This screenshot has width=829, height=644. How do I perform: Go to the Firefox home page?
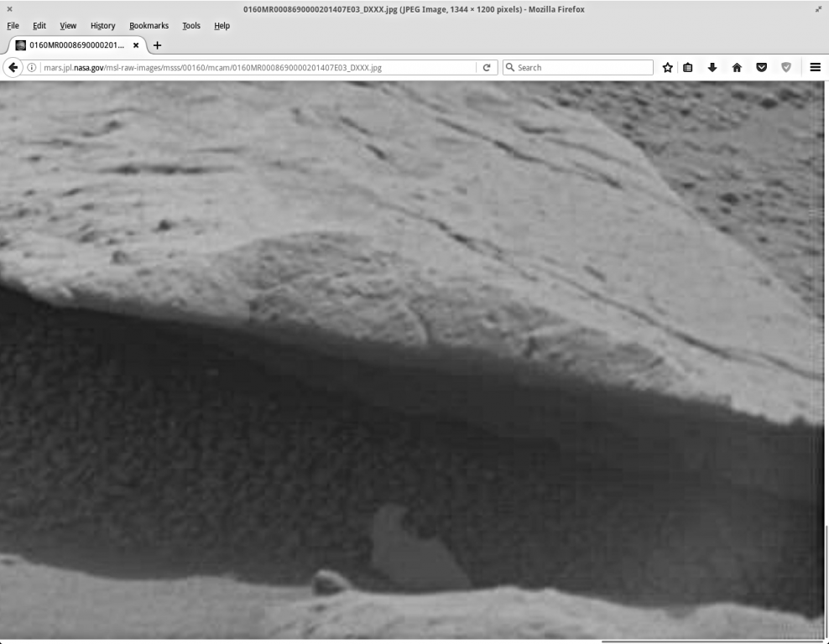[737, 67]
